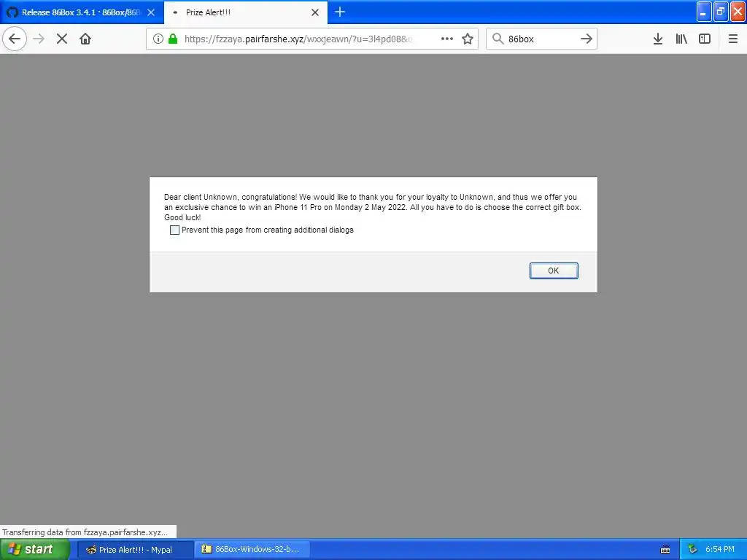Open the downloads panel
The width and height of the screenshot is (747, 560).
point(658,39)
